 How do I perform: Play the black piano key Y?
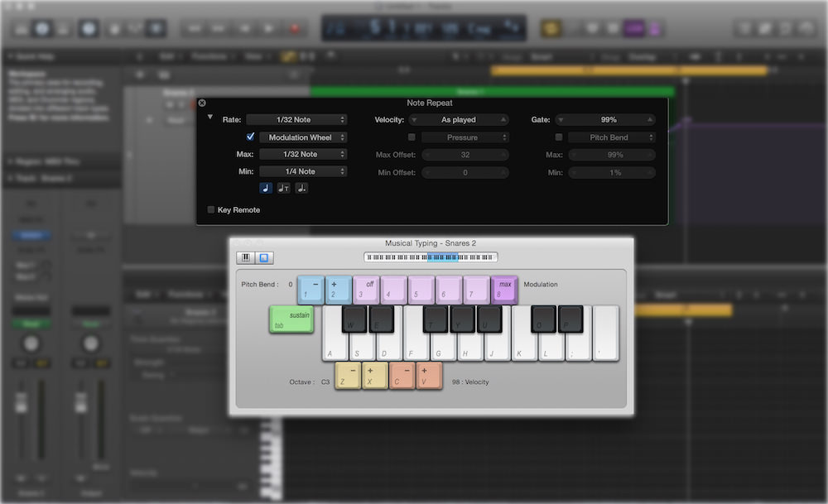pyautogui.click(x=463, y=319)
